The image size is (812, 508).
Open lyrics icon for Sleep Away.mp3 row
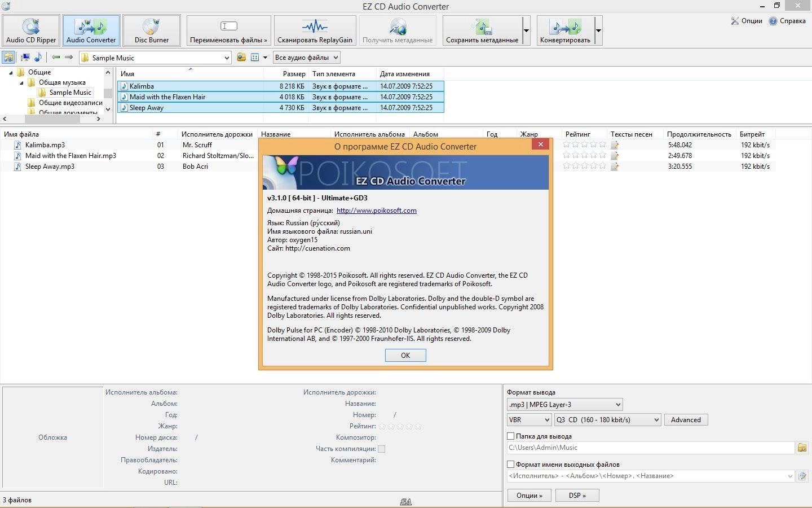click(615, 167)
